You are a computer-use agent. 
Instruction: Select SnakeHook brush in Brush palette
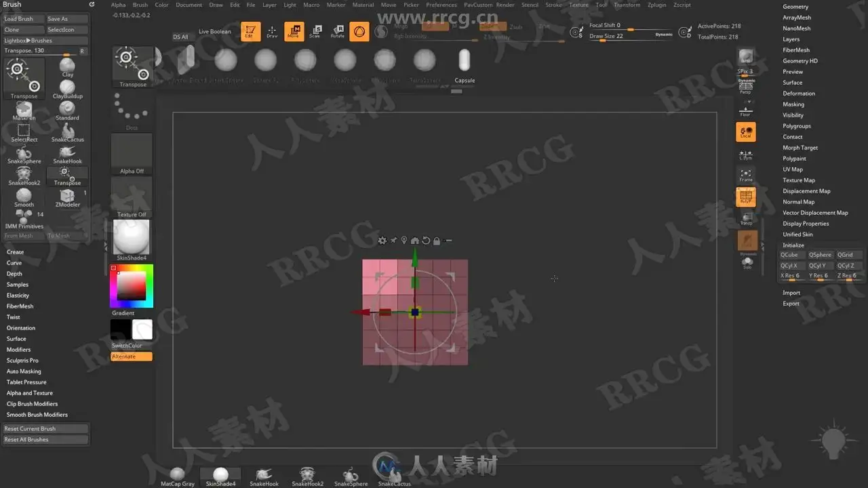point(67,153)
